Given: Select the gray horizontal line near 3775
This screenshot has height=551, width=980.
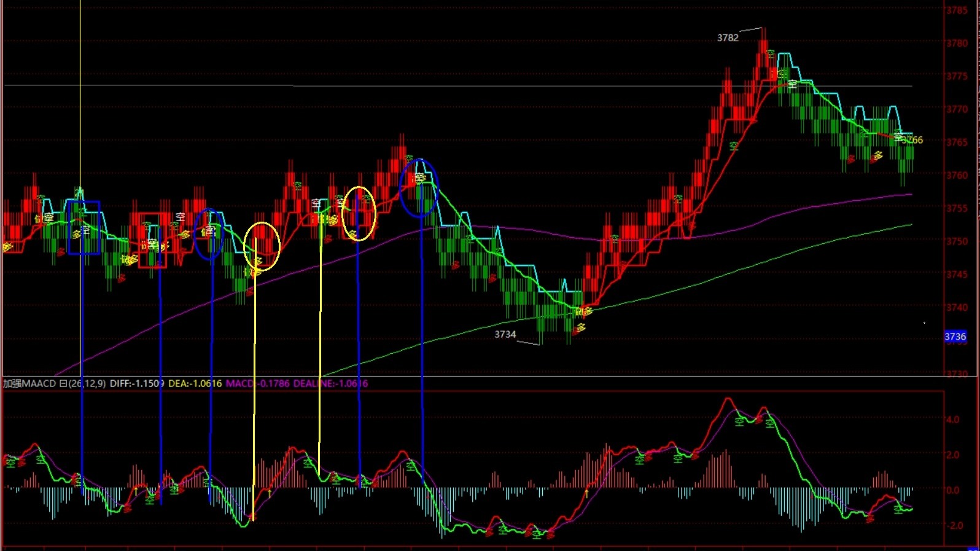Looking at the screenshot, I should click(458, 86).
